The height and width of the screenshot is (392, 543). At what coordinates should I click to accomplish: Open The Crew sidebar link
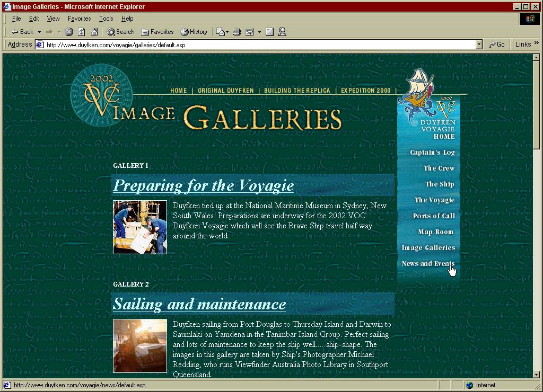pyautogui.click(x=439, y=168)
